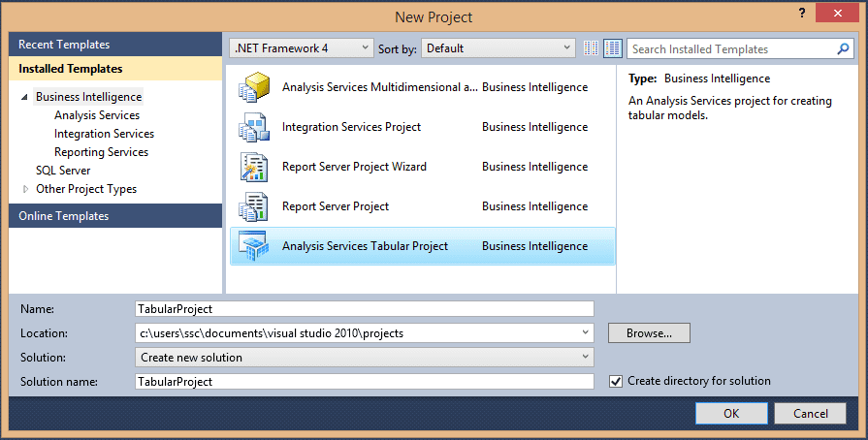868x440 pixels.
Task: Choose the Report Server Project Wizard icon
Action: click(x=254, y=167)
